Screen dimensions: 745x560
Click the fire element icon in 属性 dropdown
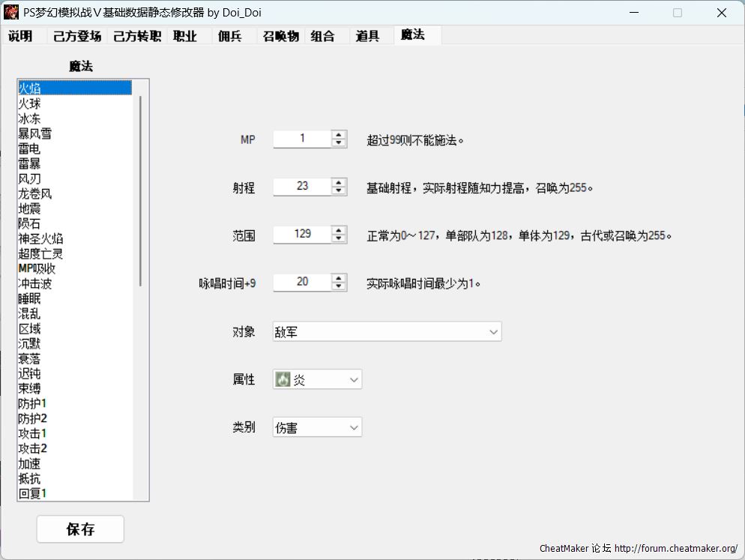[x=283, y=380]
